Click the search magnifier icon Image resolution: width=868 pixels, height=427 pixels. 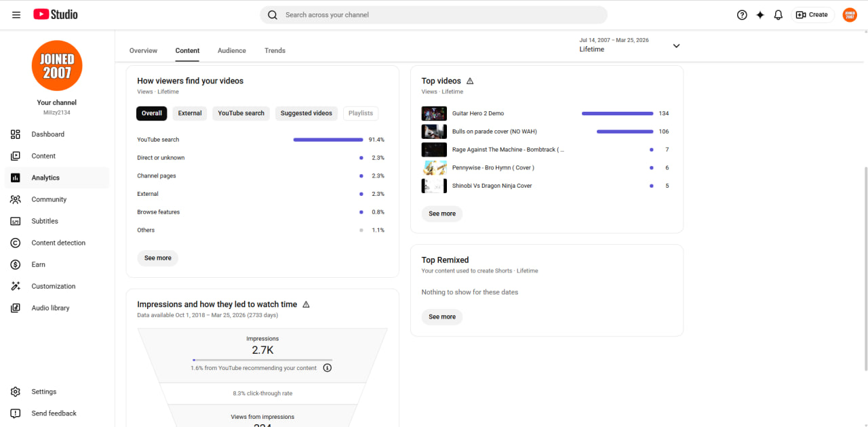tap(273, 15)
